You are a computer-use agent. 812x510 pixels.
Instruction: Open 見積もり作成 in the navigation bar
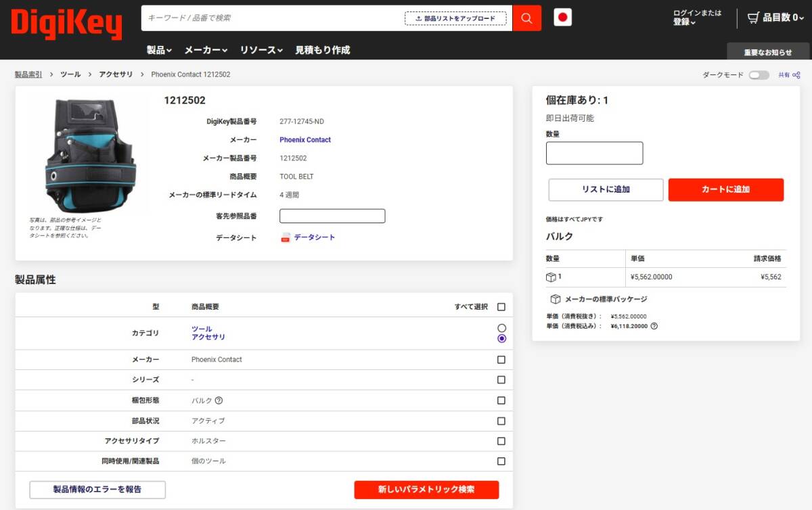[322, 50]
